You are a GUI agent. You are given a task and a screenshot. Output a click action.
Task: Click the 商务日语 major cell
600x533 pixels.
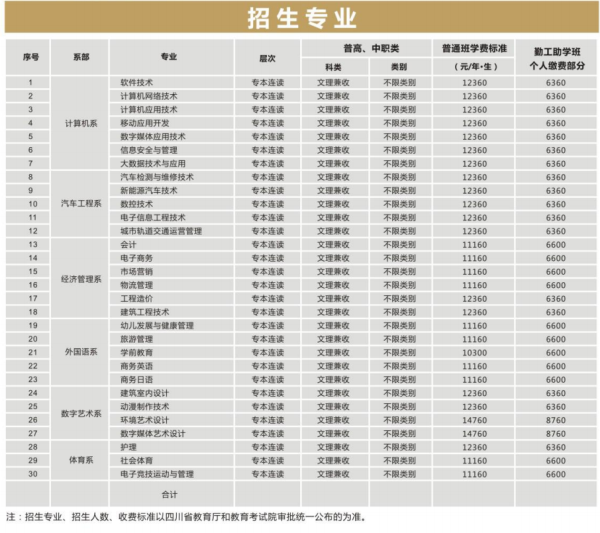[x=171, y=380]
